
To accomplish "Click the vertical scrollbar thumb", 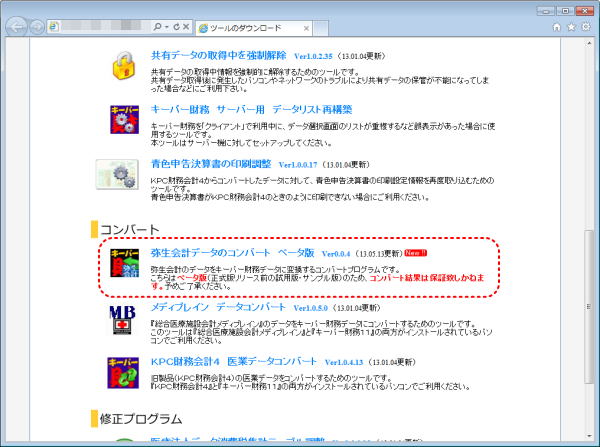I will [x=589, y=307].
